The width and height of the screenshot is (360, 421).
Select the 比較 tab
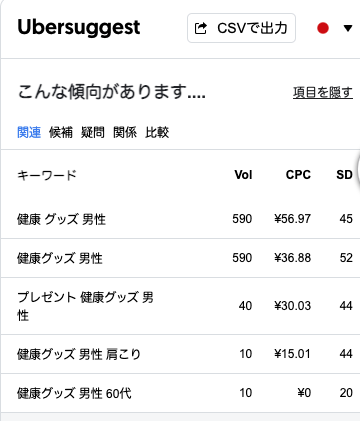[157, 132]
